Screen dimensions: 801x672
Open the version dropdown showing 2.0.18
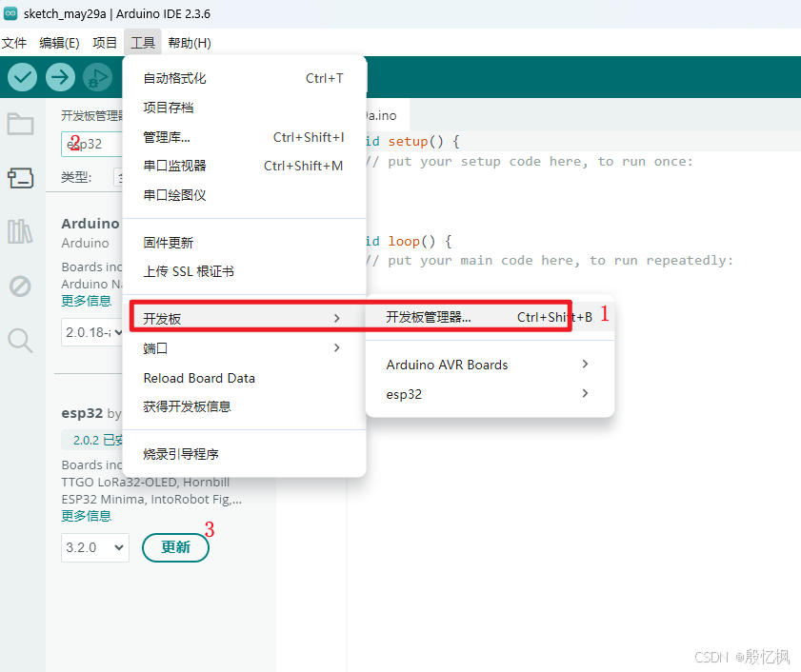[94, 332]
